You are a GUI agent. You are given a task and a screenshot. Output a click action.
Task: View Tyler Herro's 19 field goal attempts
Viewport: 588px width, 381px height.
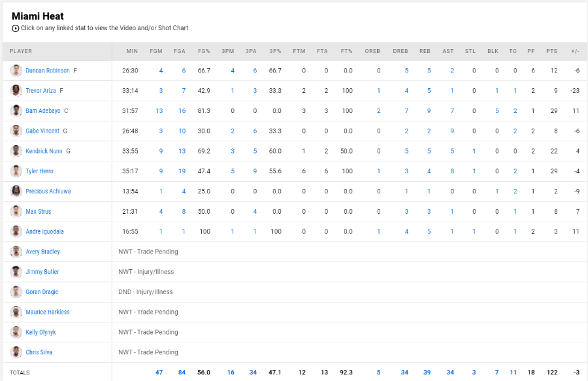tap(182, 171)
